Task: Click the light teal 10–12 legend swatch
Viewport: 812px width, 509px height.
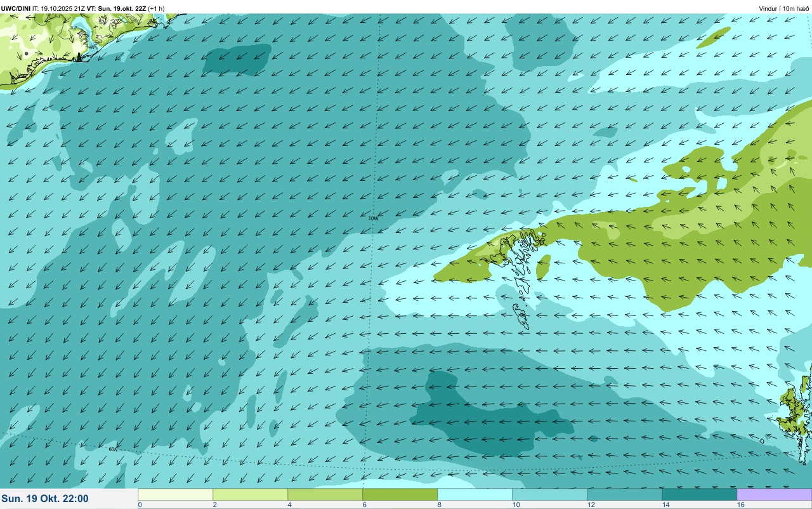Action: [x=550, y=494]
